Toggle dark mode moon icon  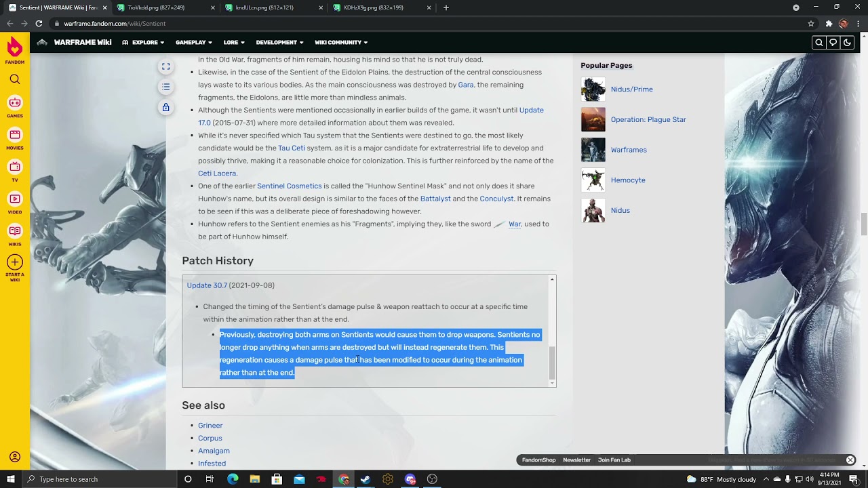tap(847, 42)
